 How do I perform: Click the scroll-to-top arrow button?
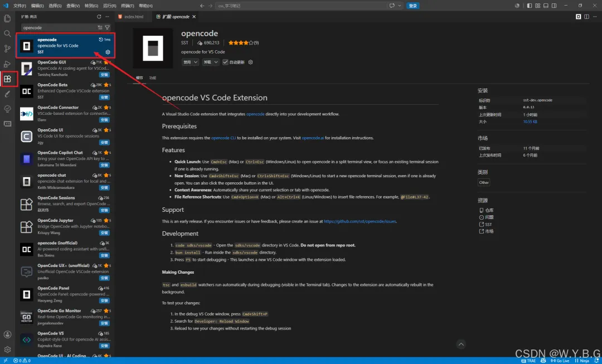462,344
